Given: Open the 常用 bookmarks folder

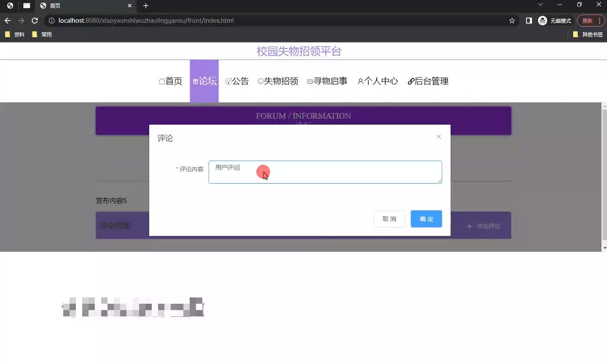Looking at the screenshot, I should pos(42,35).
